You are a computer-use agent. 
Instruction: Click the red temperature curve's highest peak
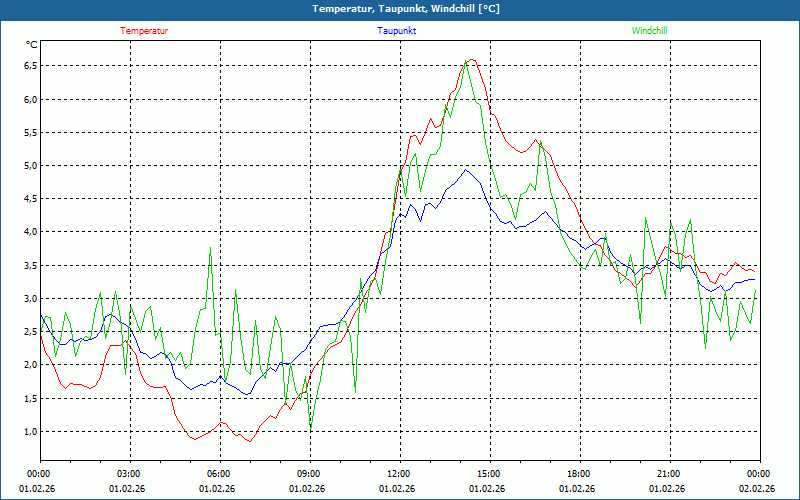472,60
